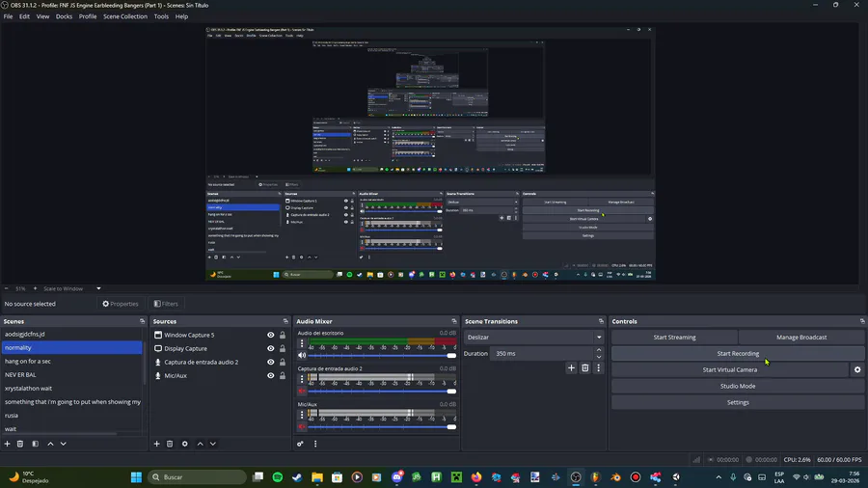Click Manage Broadcast button
The height and width of the screenshot is (488, 868).
(x=801, y=337)
